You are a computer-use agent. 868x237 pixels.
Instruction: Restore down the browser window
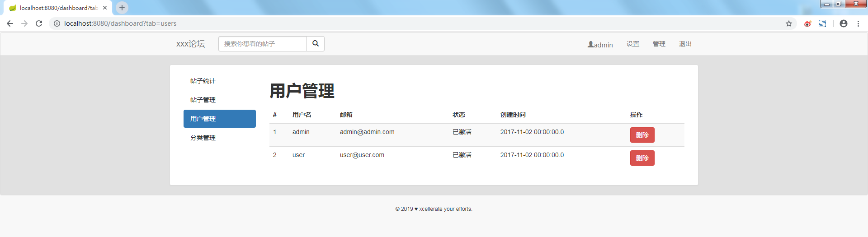tap(838, 4)
